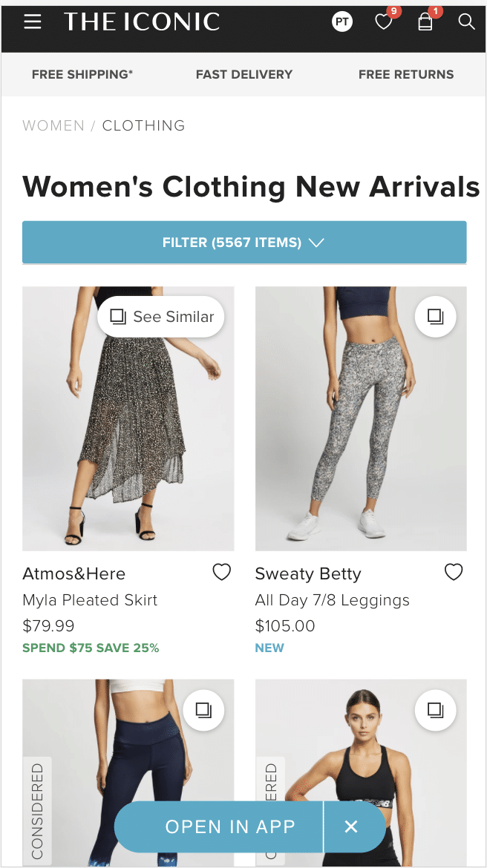Open the PT account profile icon
This screenshot has width=487, height=868.
(341, 22)
